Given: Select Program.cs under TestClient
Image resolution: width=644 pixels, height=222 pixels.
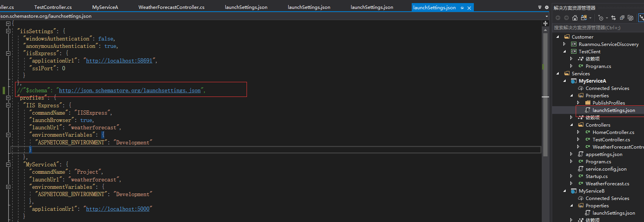Looking at the screenshot, I should [598, 66].
